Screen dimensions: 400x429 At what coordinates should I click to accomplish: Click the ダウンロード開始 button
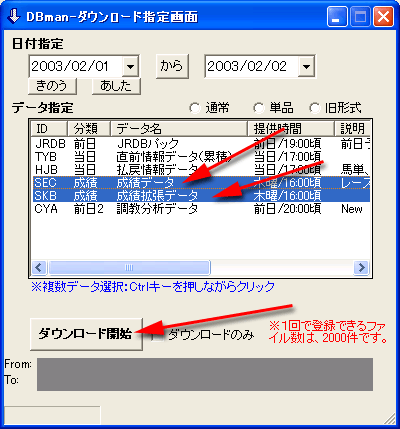[x=86, y=334]
